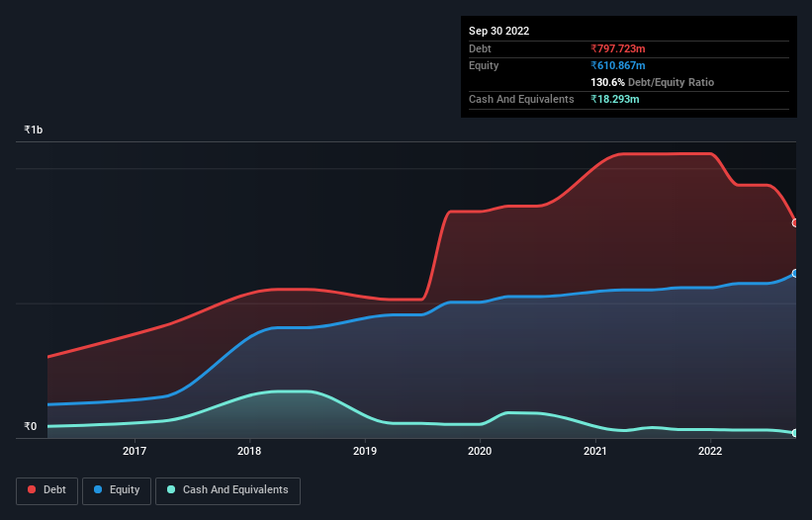This screenshot has width=812, height=520.
Task: Toggle the Equity series legend button
Action: tap(117, 490)
